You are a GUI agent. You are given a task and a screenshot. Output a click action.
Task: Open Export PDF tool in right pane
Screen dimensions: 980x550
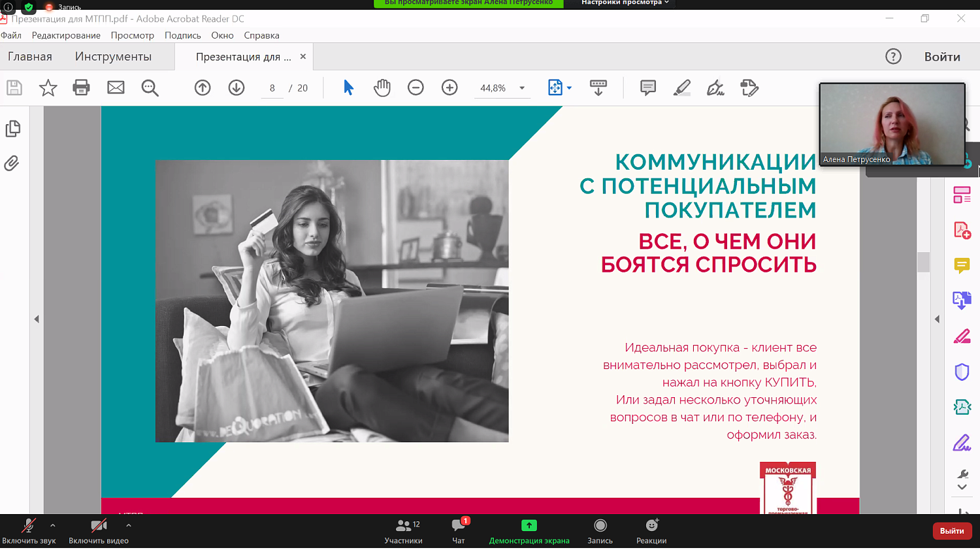tap(962, 300)
